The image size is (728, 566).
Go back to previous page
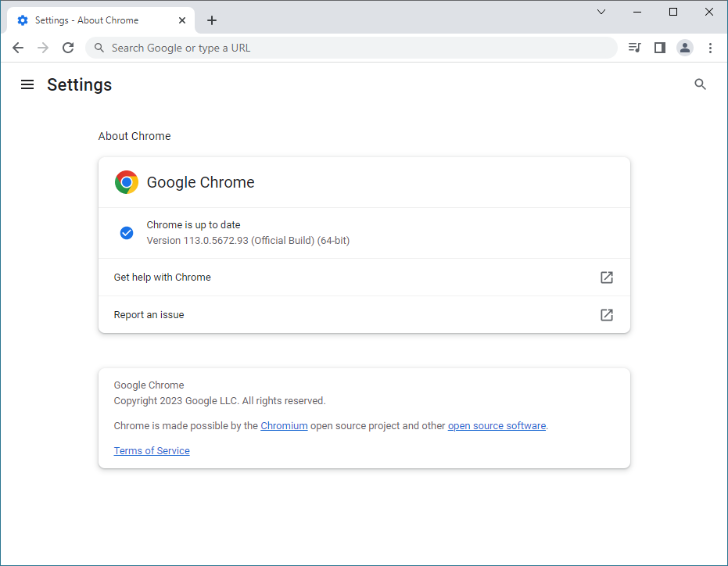click(x=18, y=48)
